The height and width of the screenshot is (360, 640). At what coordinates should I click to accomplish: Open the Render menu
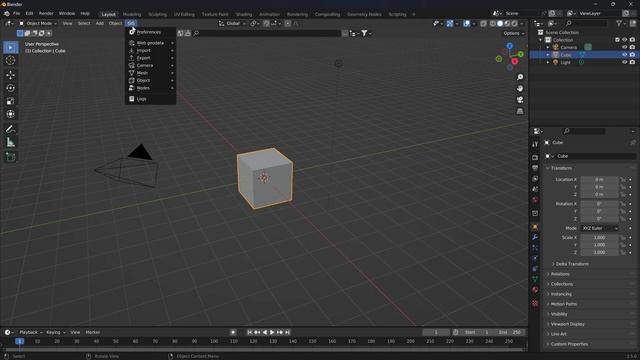coord(46,13)
